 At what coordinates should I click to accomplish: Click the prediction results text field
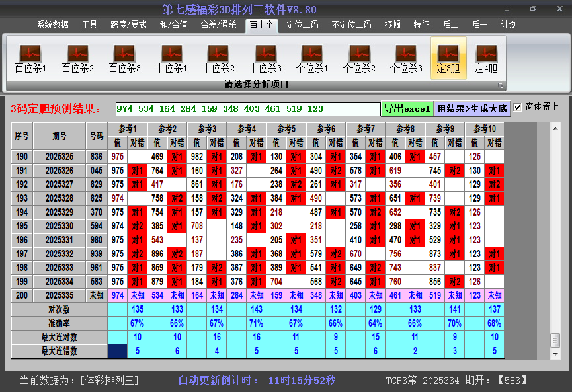[247, 108]
